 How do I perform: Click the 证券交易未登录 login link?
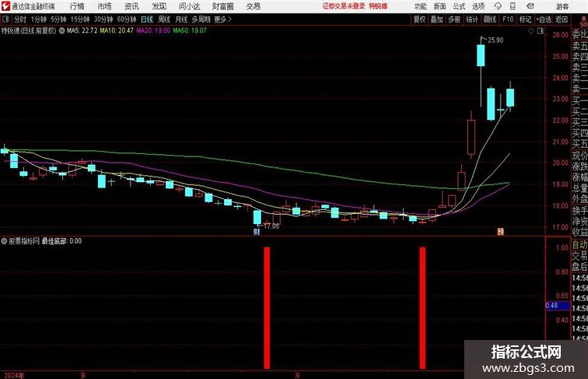coord(344,6)
